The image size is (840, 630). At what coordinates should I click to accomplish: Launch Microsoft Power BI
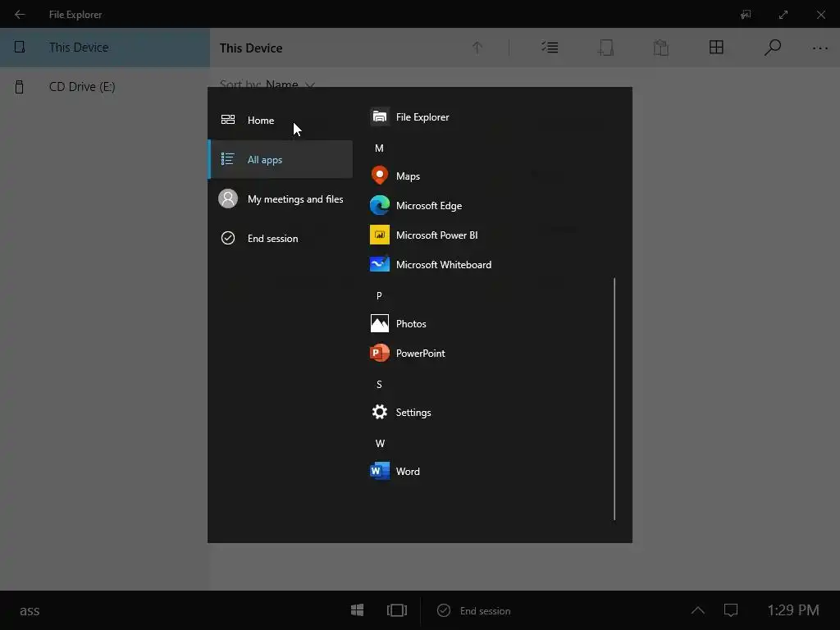pyautogui.click(x=424, y=235)
